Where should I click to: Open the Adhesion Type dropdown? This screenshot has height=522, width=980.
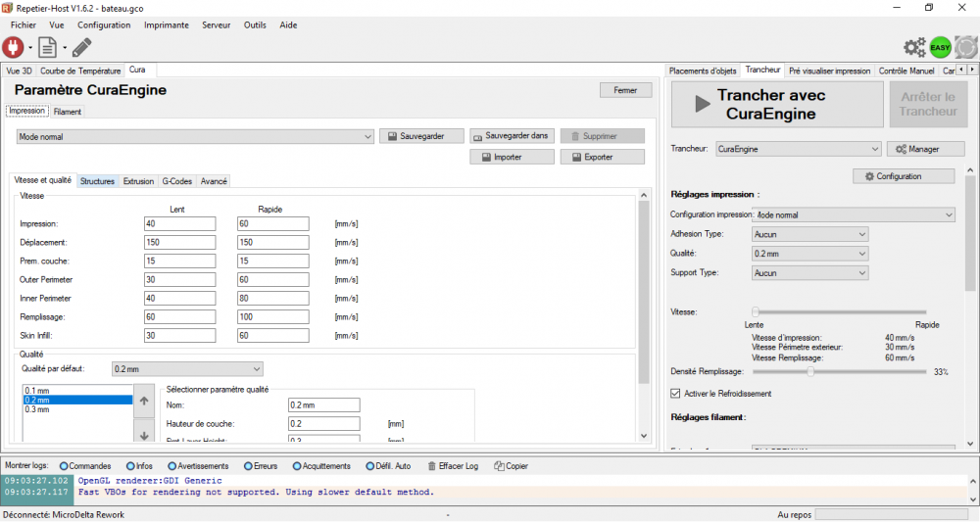(x=810, y=234)
